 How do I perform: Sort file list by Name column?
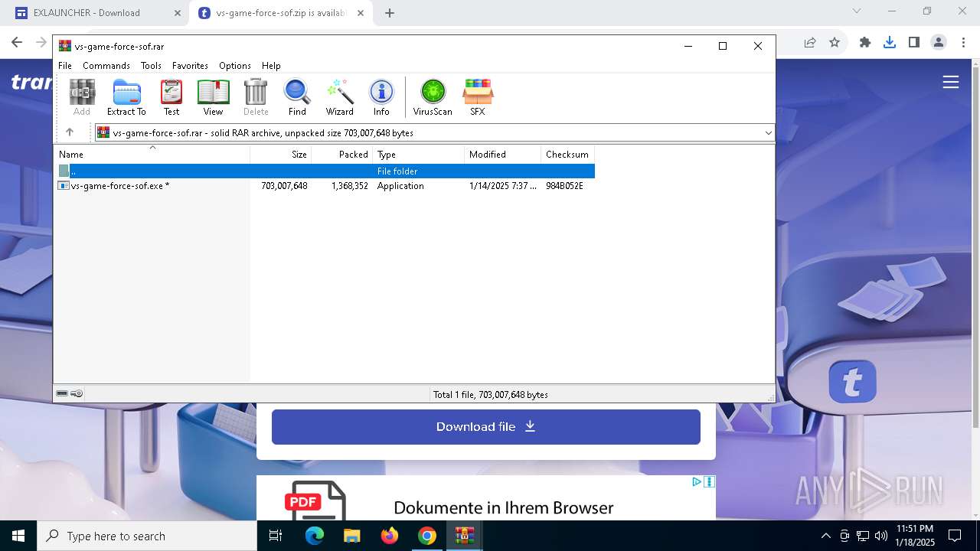pos(152,155)
